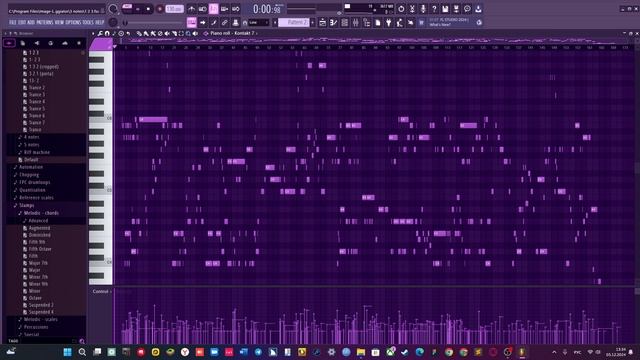
Task: Open the FILE menu
Action: 13,22
